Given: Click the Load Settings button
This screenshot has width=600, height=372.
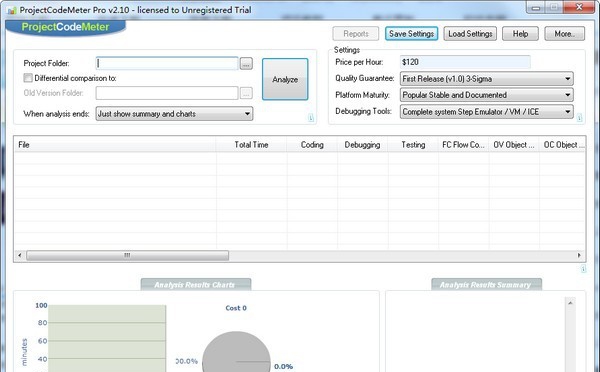Looking at the screenshot, I should (x=470, y=34).
